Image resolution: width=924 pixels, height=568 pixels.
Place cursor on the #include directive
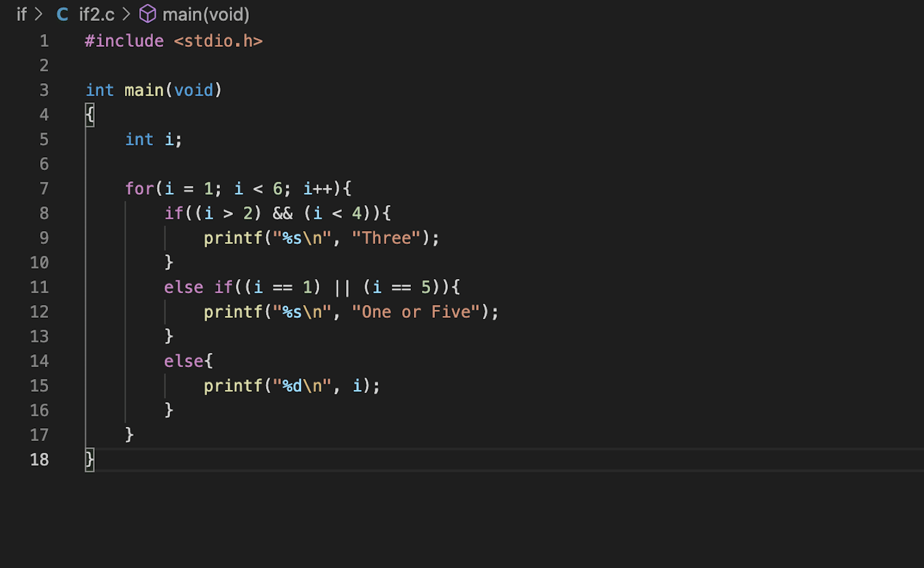click(124, 41)
